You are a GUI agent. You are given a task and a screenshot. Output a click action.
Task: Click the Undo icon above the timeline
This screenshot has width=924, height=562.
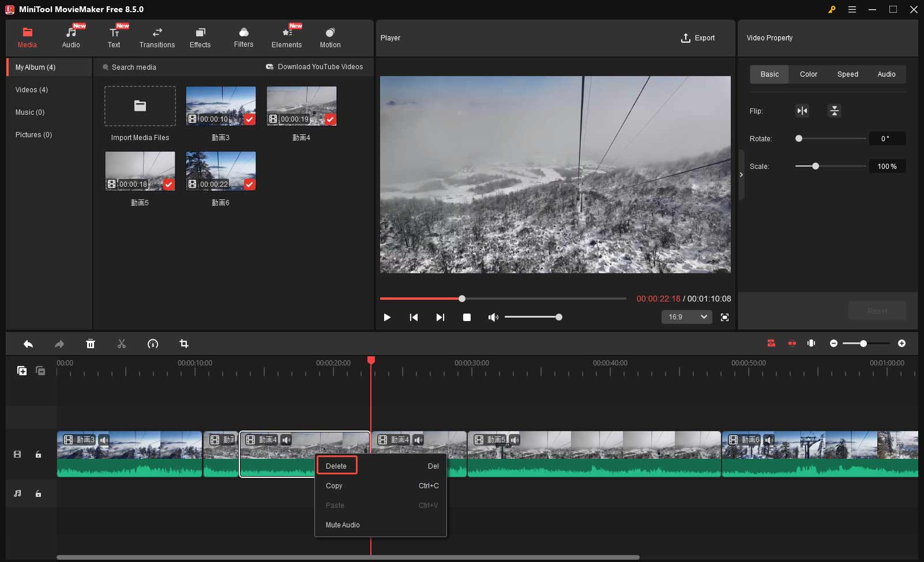(x=28, y=344)
